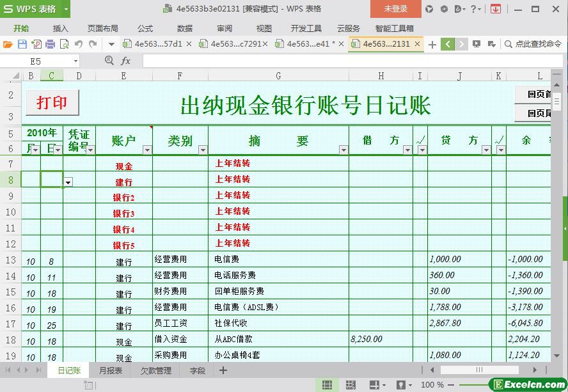Switch to normal view in status bar
568x392 pixels.
coord(327,385)
